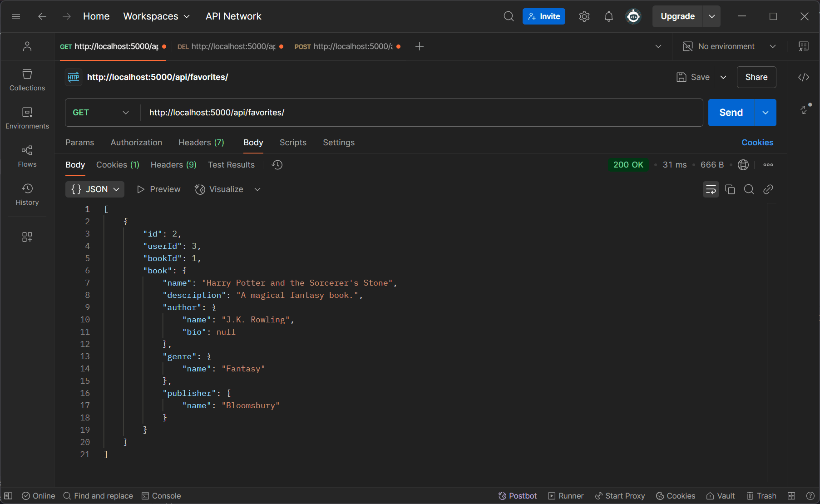820x504 pixels.
Task: Open the hamburger menu icon
Action: tap(16, 16)
